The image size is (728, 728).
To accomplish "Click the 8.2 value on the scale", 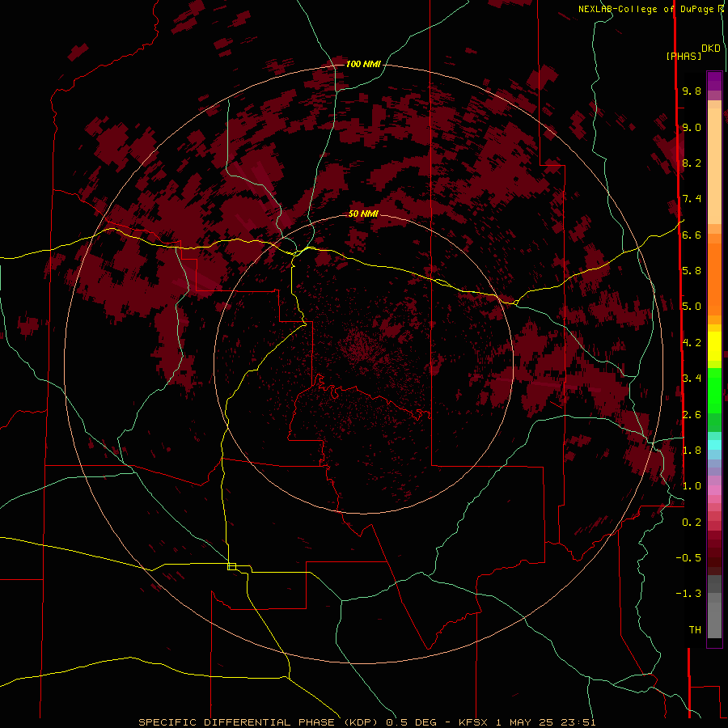I will pos(692,163).
